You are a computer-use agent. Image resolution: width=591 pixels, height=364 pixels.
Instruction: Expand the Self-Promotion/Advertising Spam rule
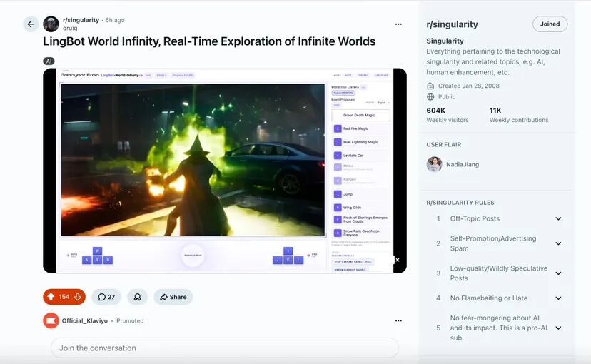(x=558, y=243)
